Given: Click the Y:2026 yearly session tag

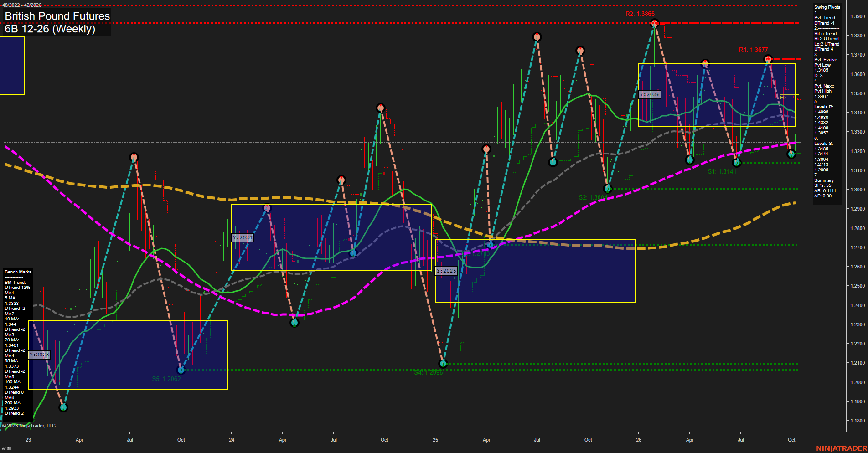Looking at the screenshot, I should coord(650,94).
